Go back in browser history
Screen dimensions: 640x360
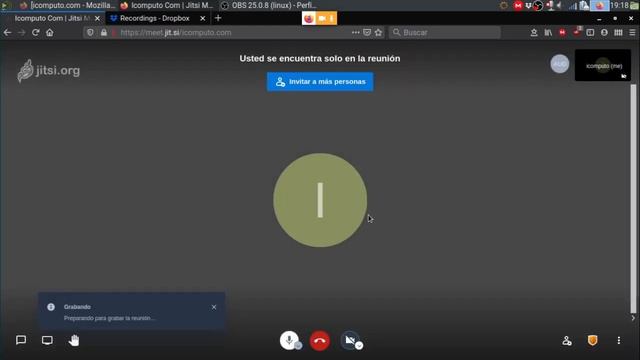click(7, 33)
